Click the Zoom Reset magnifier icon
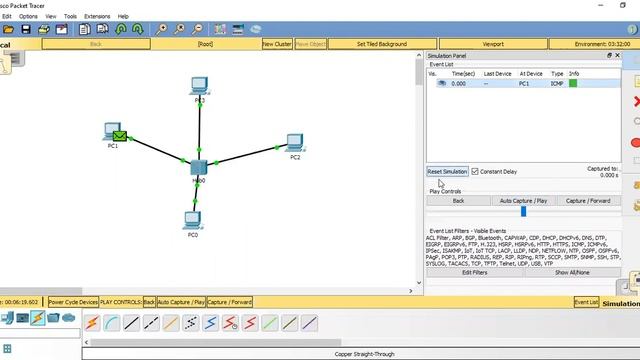The image size is (640, 360). coord(179,29)
